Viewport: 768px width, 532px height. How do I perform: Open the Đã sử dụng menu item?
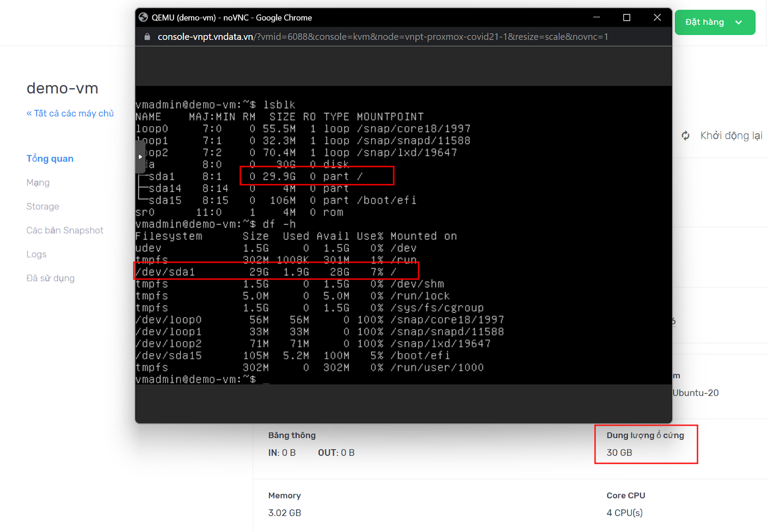pos(50,279)
